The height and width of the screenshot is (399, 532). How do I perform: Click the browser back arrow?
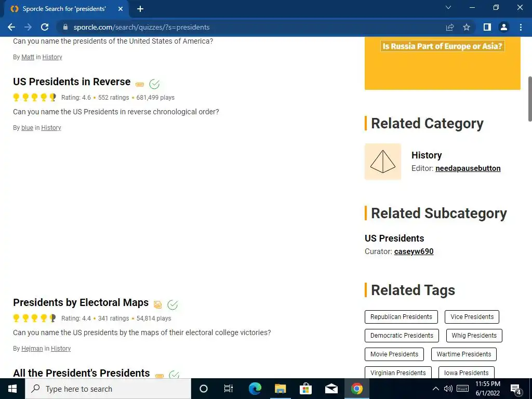point(11,27)
